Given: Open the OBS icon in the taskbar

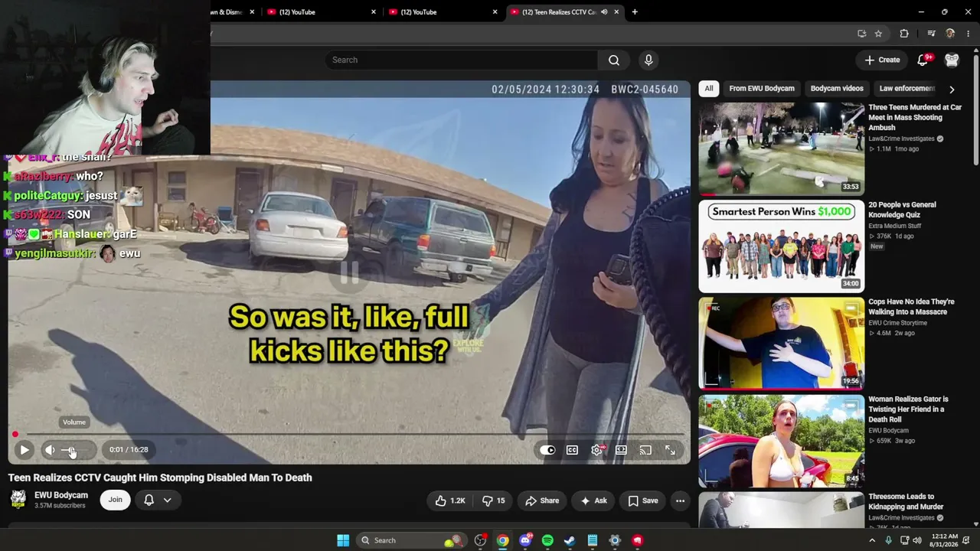Looking at the screenshot, I should 480,540.
